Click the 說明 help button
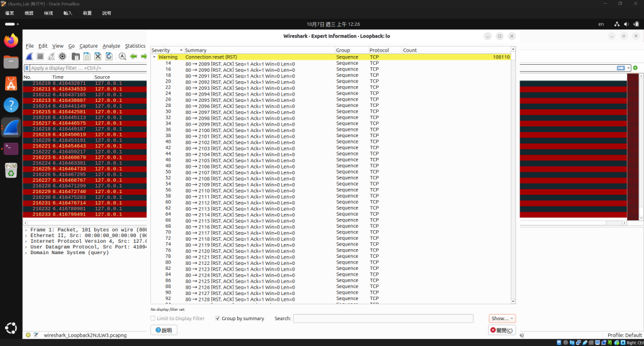The width and height of the screenshot is (644, 346). [x=164, y=330]
